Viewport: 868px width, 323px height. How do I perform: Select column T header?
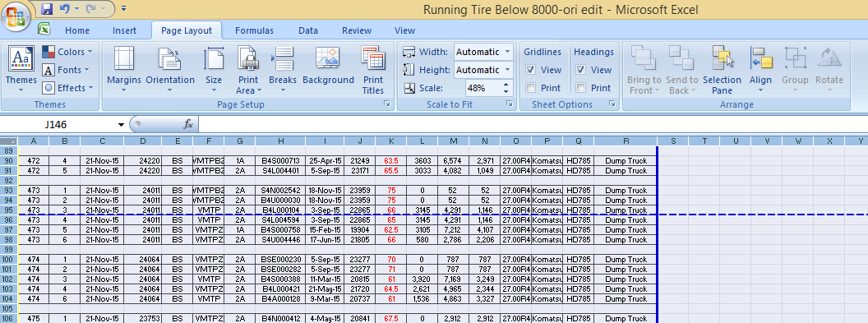(x=704, y=141)
